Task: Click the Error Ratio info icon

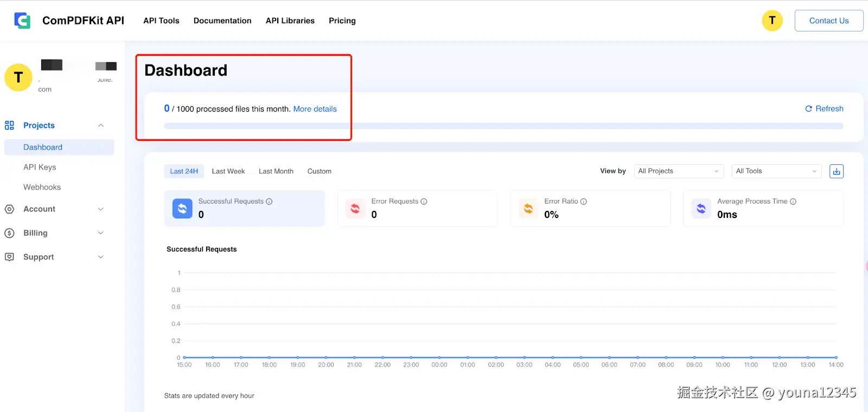Action: click(584, 202)
